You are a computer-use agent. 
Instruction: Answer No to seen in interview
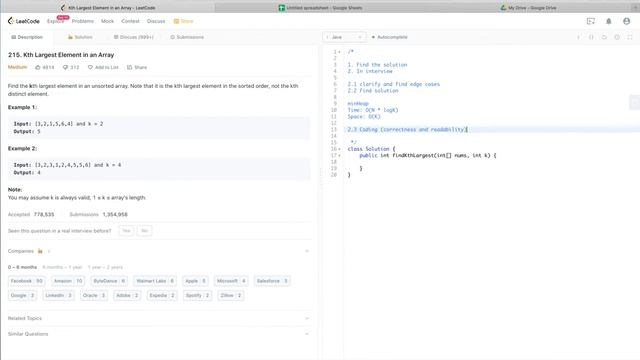(x=144, y=231)
